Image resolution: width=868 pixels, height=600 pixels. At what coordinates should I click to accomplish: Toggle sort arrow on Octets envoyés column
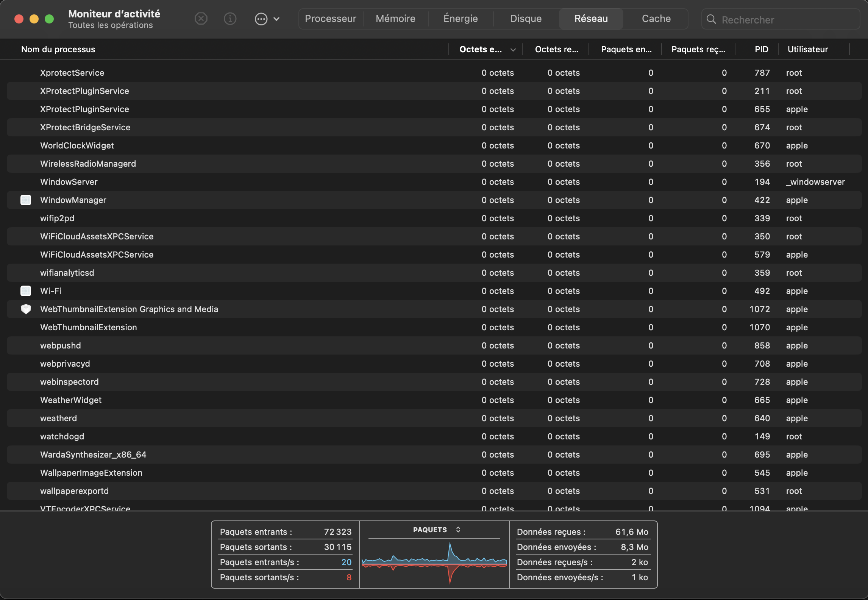click(513, 50)
